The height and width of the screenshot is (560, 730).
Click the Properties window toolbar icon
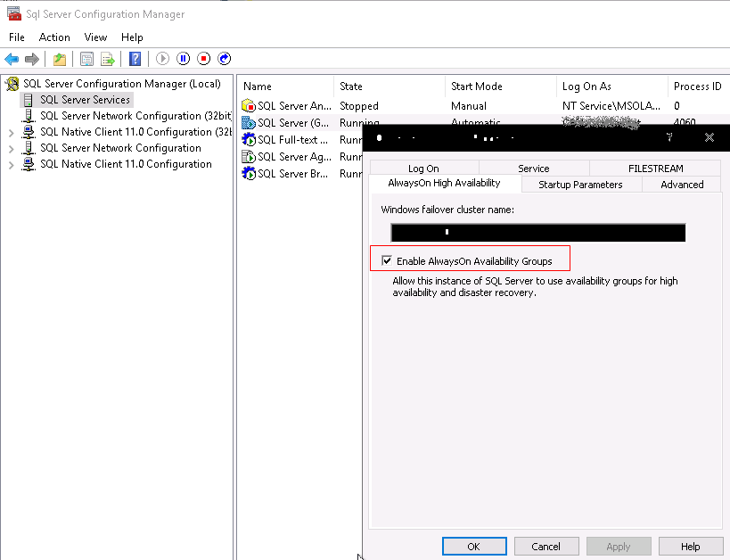tap(85, 59)
